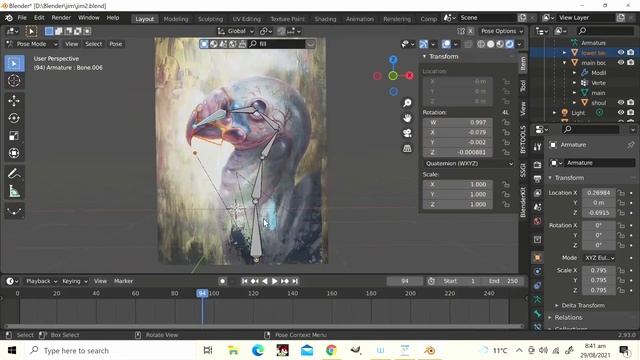Open the Global orientation dropdown
This screenshot has height=360, width=640.
pyautogui.click(x=236, y=31)
